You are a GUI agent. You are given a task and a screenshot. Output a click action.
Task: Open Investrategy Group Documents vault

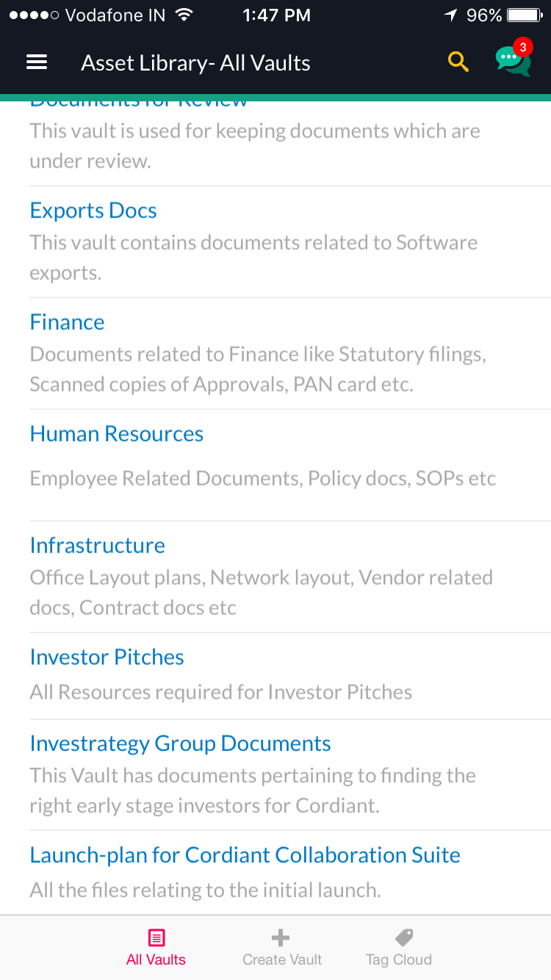[x=180, y=744]
